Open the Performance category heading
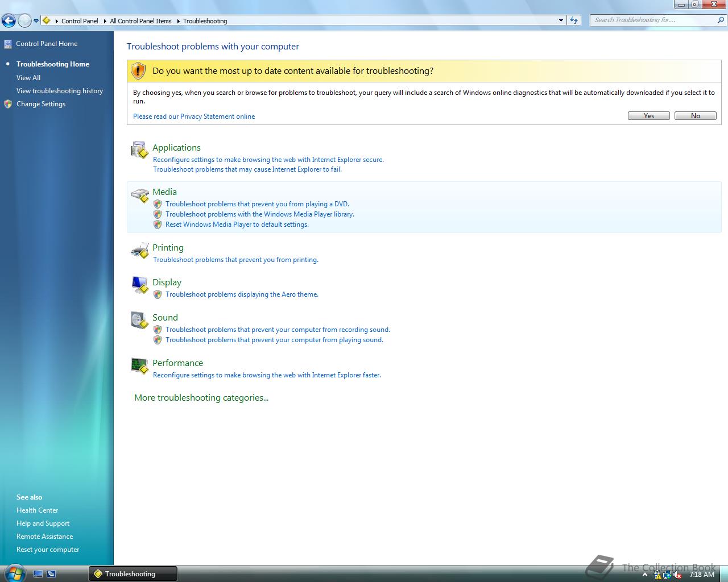This screenshot has width=728, height=582. pyautogui.click(x=177, y=363)
